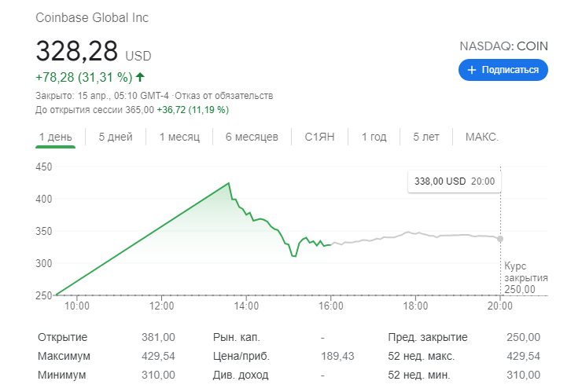Click the green peak of the price chart
Screen dimensions: 582x392
(229, 183)
